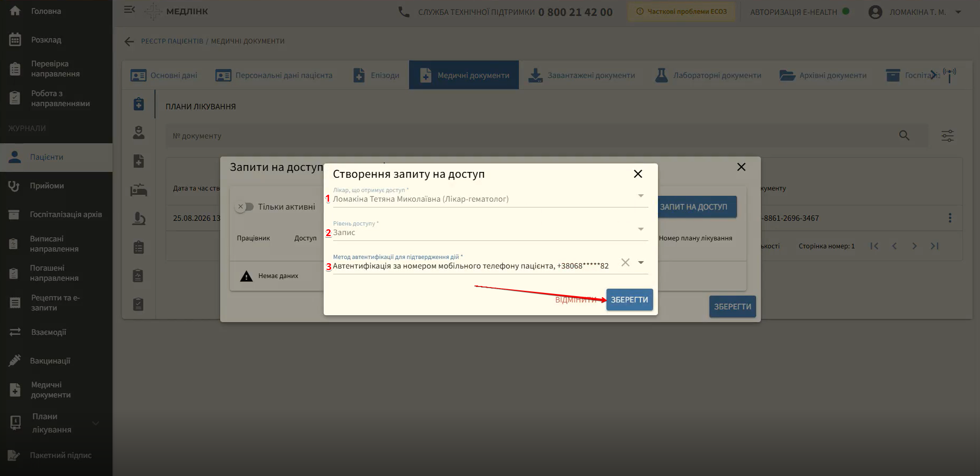
Task: Show more tabs with the right chevron
Action: [x=934, y=75]
